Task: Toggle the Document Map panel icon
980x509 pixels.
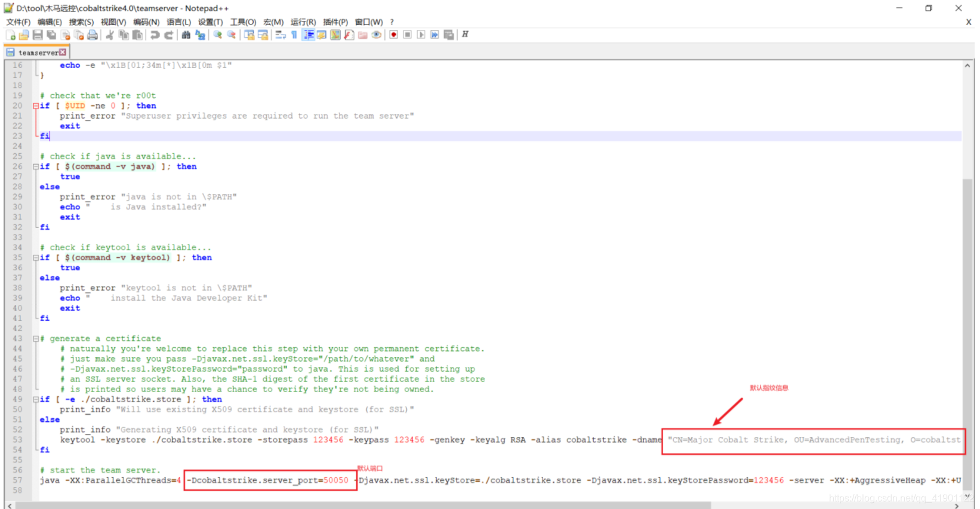Action: (x=335, y=35)
